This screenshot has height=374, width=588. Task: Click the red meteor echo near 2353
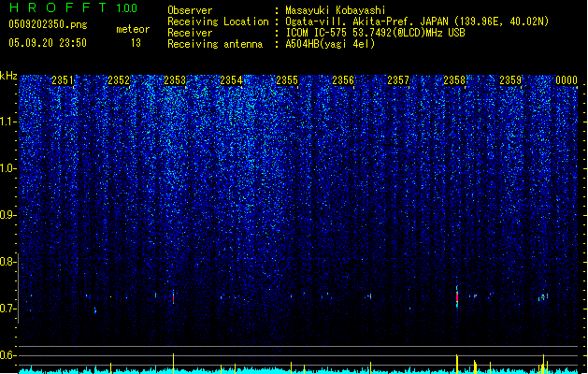pyautogui.click(x=173, y=298)
